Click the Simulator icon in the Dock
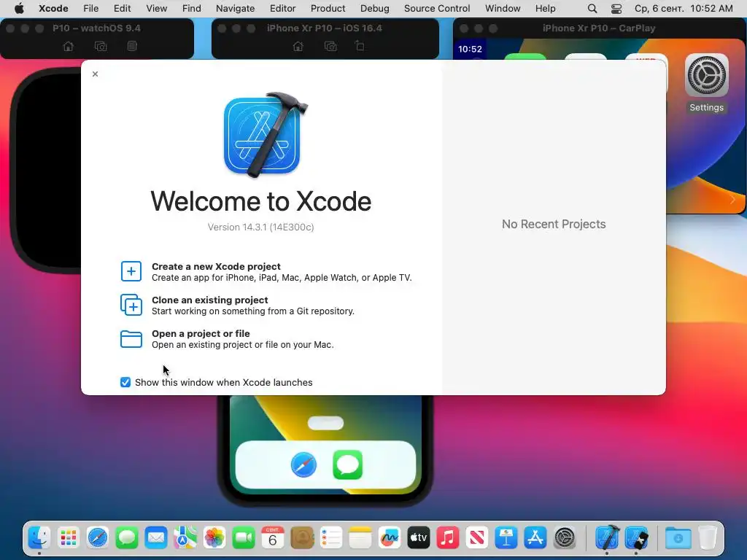The width and height of the screenshot is (747, 560). click(636, 538)
